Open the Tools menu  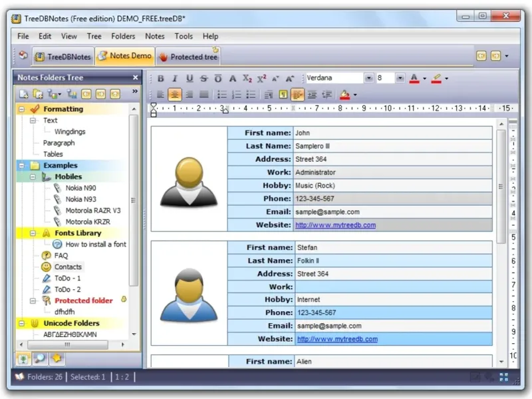pos(184,37)
